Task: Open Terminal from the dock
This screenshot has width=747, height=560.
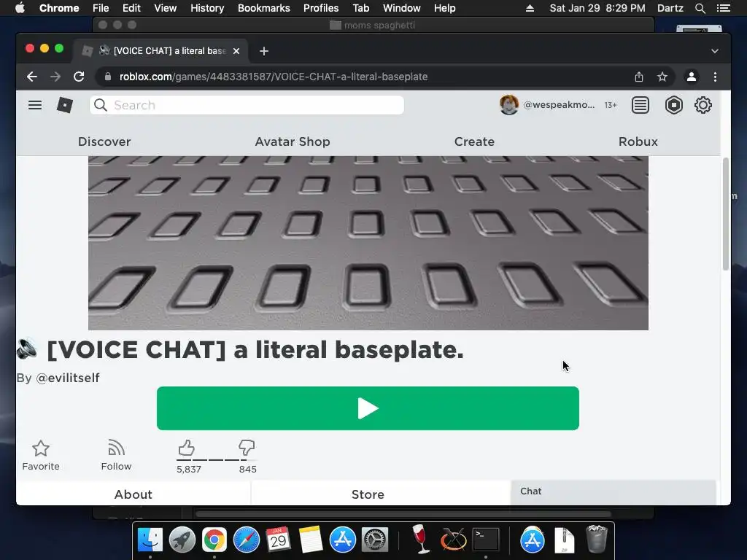Action: click(485, 540)
